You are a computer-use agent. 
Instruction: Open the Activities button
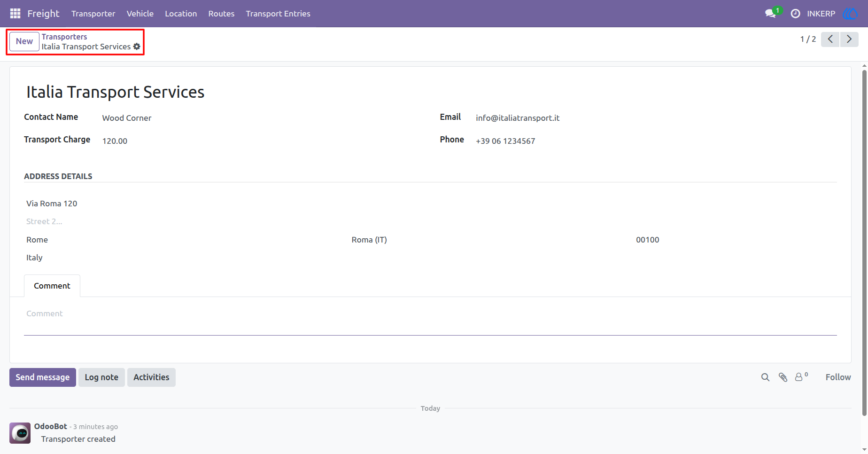pyautogui.click(x=151, y=377)
